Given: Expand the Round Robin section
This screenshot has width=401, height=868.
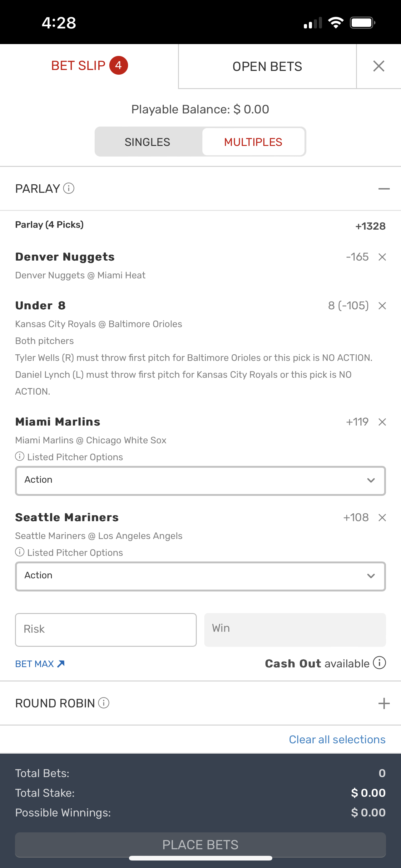Looking at the screenshot, I should (384, 703).
